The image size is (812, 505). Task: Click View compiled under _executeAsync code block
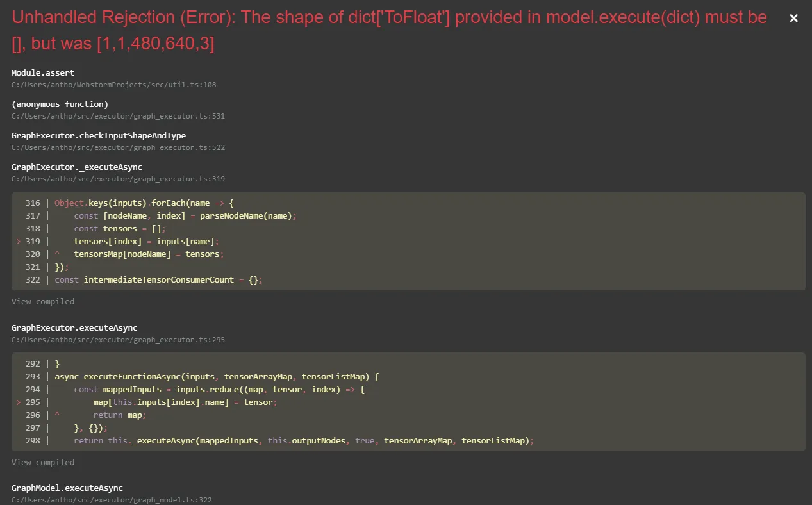43,302
